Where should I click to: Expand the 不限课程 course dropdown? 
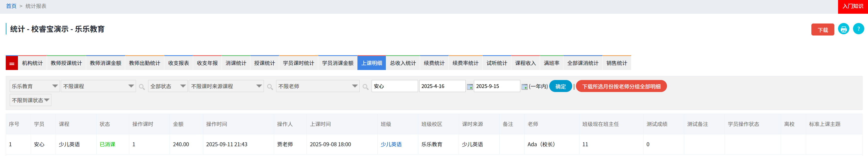[x=98, y=86]
